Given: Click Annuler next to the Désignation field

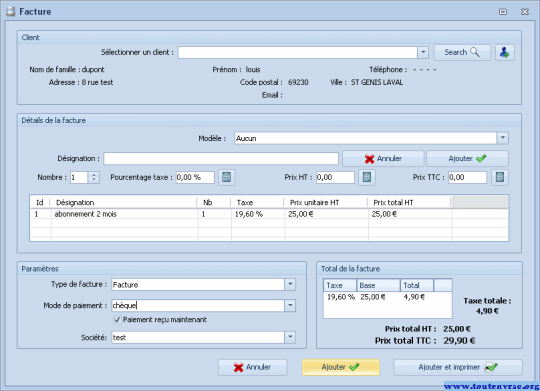Looking at the screenshot, I should [383, 158].
